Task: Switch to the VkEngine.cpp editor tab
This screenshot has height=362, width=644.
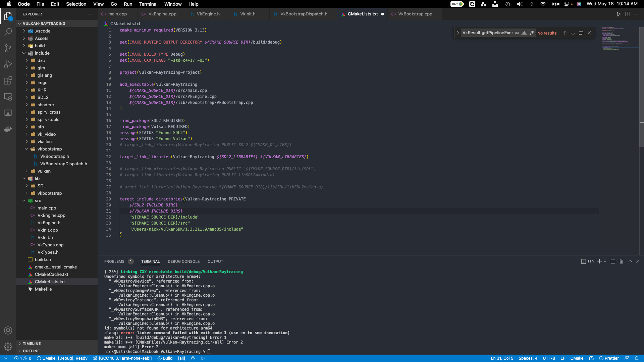Action: point(162,14)
